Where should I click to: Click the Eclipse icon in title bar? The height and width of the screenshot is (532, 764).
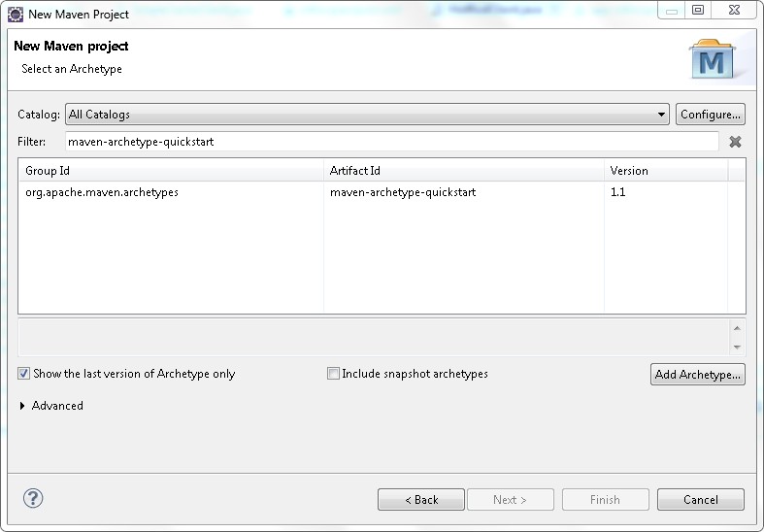click(x=16, y=14)
